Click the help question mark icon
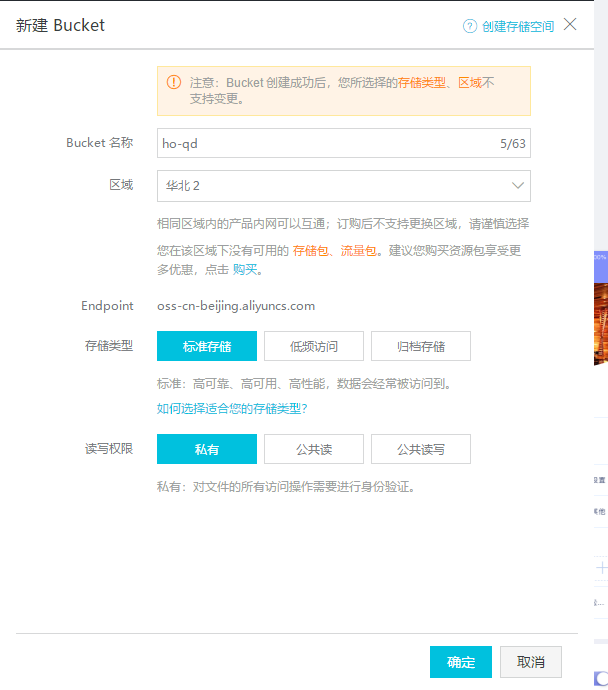 [469, 26]
